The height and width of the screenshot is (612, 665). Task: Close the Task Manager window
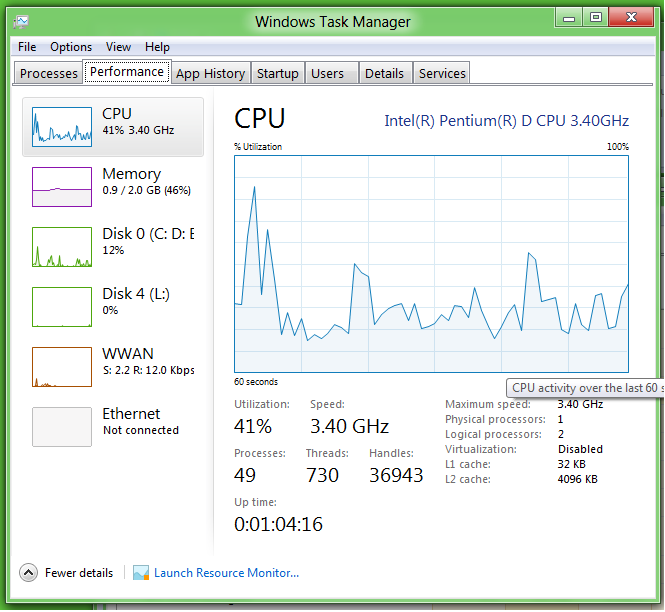pyautogui.click(x=631, y=18)
